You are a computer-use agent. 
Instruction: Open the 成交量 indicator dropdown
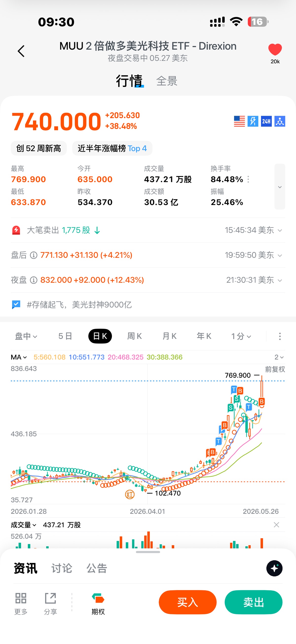[x=23, y=525]
